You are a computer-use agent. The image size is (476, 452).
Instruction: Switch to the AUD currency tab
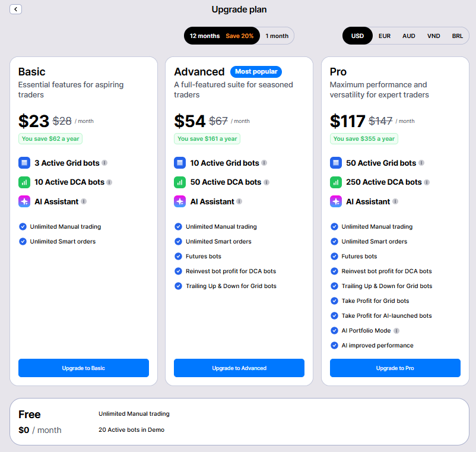[x=408, y=36]
